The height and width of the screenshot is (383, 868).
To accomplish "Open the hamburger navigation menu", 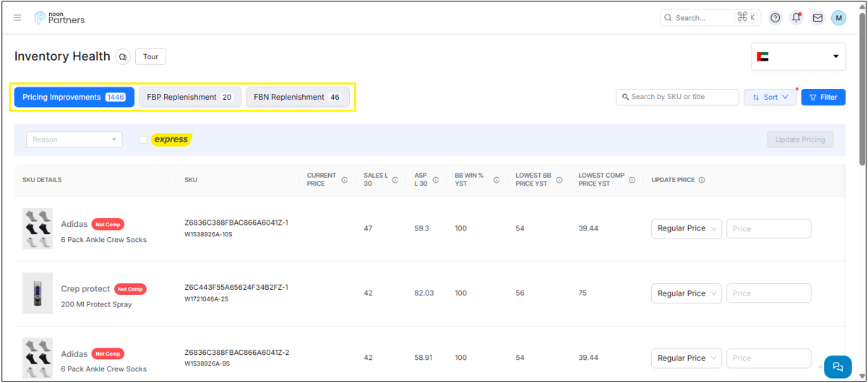I will [x=17, y=18].
